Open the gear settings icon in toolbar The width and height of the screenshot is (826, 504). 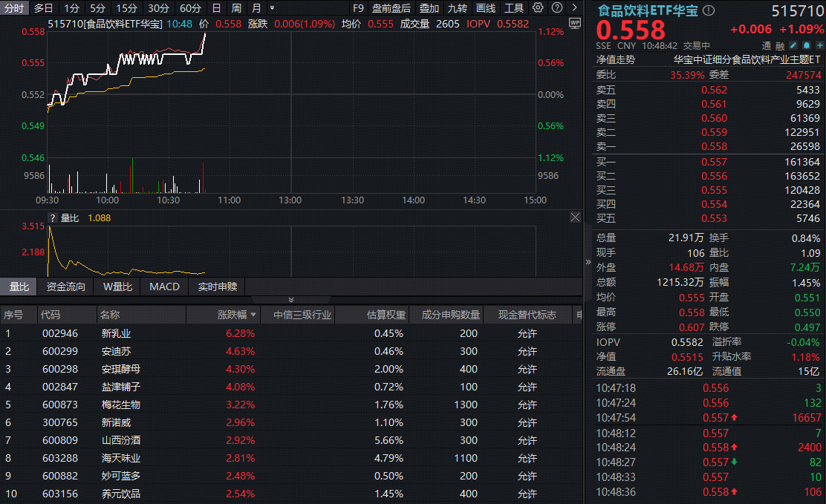coord(539,7)
